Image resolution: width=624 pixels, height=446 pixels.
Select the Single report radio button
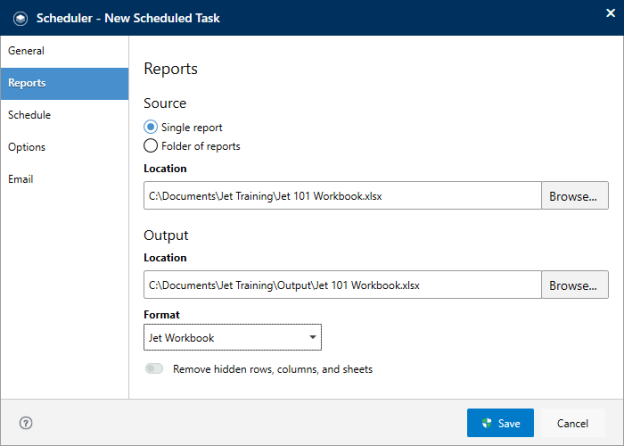[151, 127]
